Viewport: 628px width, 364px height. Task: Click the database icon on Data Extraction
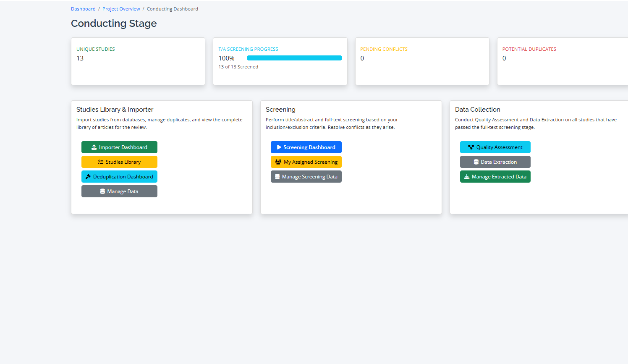(476, 162)
